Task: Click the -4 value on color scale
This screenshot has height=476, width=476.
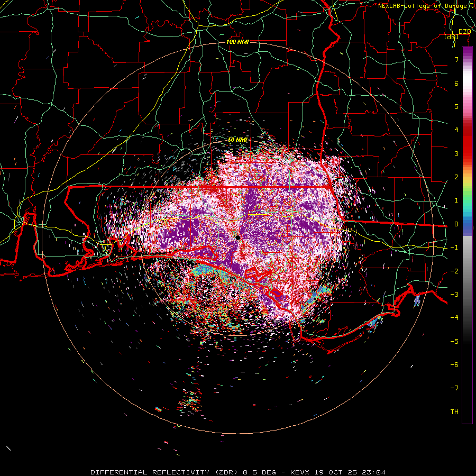Action: (x=454, y=318)
